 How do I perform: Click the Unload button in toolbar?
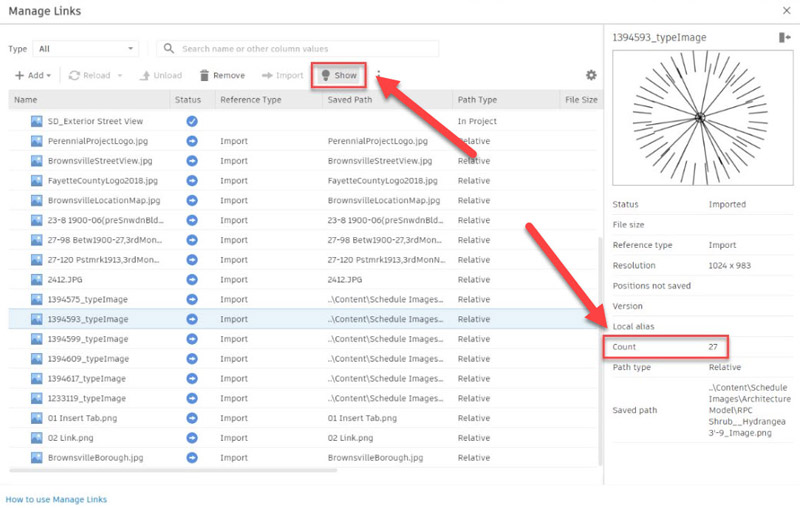(160, 75)
